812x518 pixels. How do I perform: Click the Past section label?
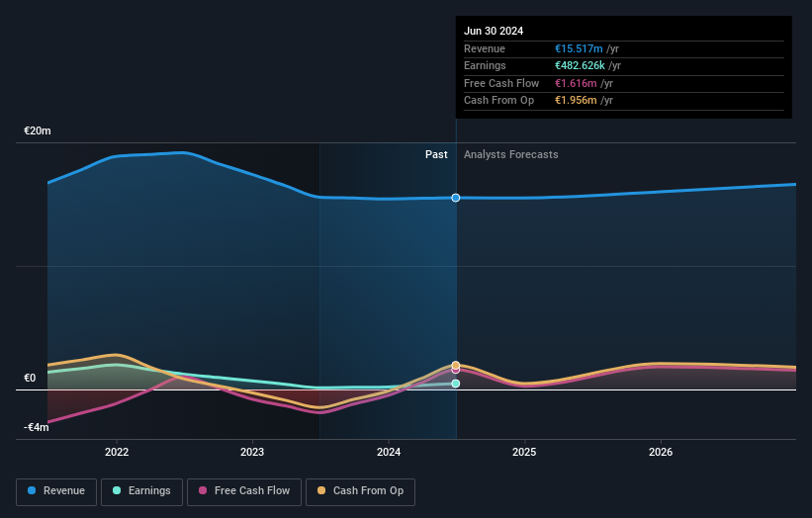coord(436,155)
